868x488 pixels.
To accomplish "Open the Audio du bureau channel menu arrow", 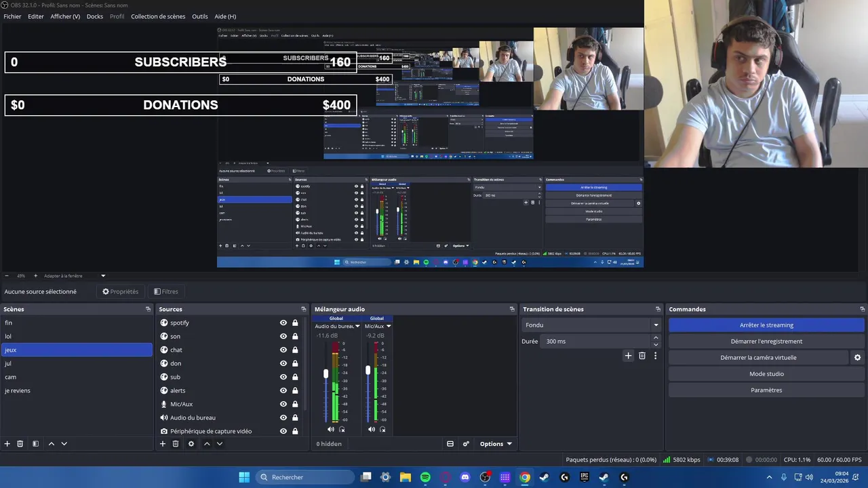I will tap(357, 326).
